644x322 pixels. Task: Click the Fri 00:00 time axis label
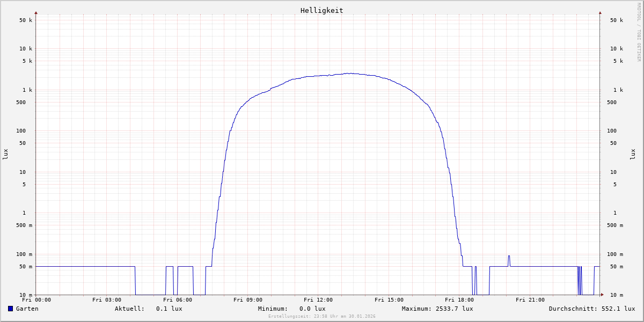click(x=36, y=300)
